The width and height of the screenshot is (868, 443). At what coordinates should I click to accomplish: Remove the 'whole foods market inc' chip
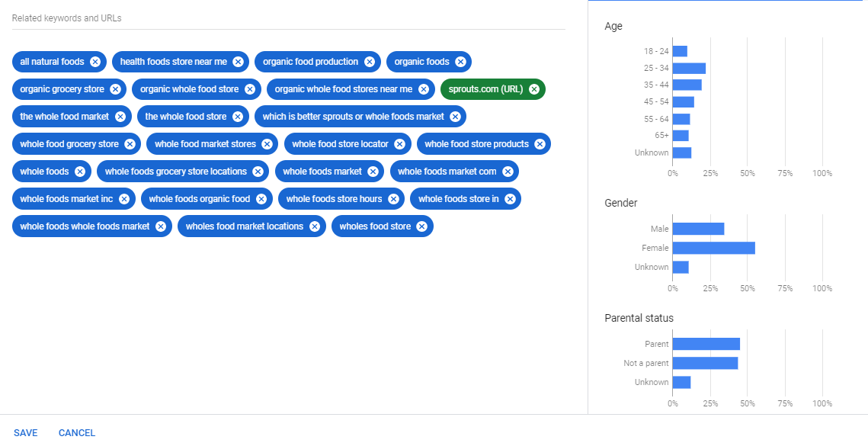(124, 198)
